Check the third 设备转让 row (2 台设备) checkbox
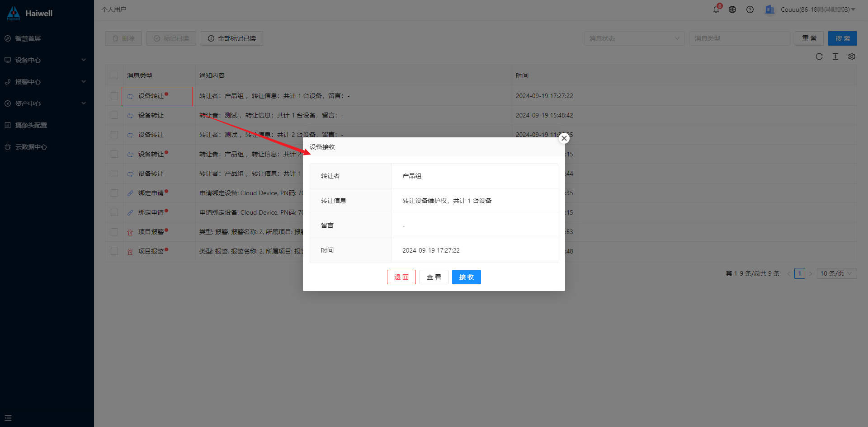The width and height of the screenshot is (868, 427). tap(114, 135)
